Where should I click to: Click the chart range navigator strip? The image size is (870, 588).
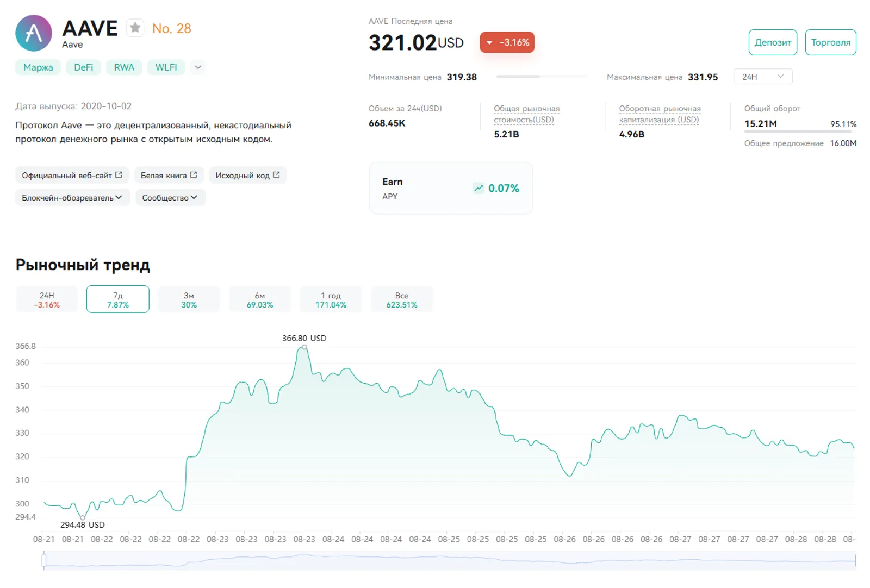point(450,560)
